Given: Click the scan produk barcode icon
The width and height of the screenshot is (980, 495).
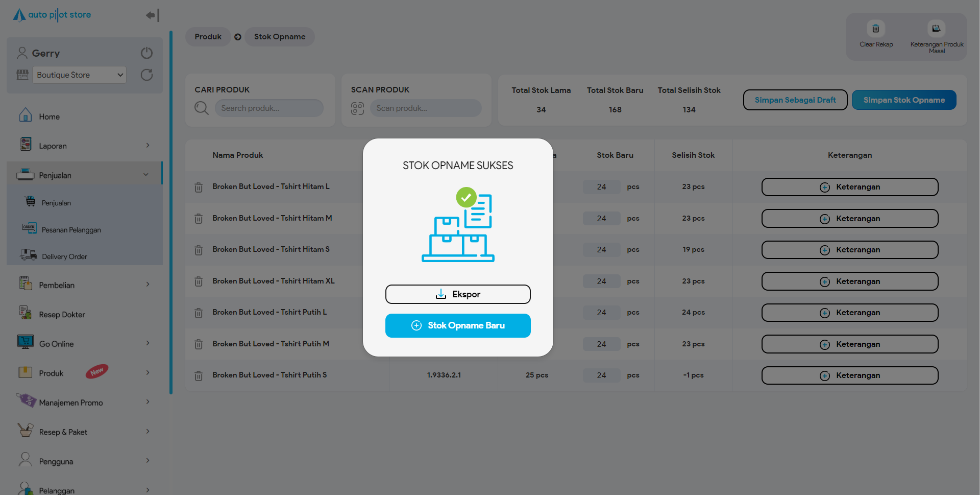Looking at the screenshot, I should pyautogui.click(x=357, y=108).
